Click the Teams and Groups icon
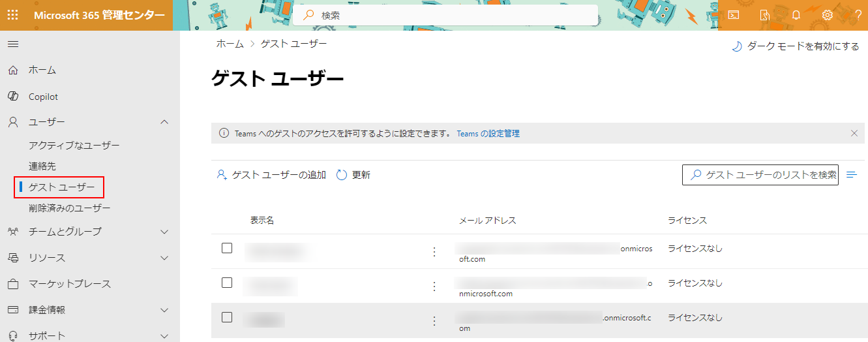The width and height of the screenshot is (868, 342). [x=13, y=232]
